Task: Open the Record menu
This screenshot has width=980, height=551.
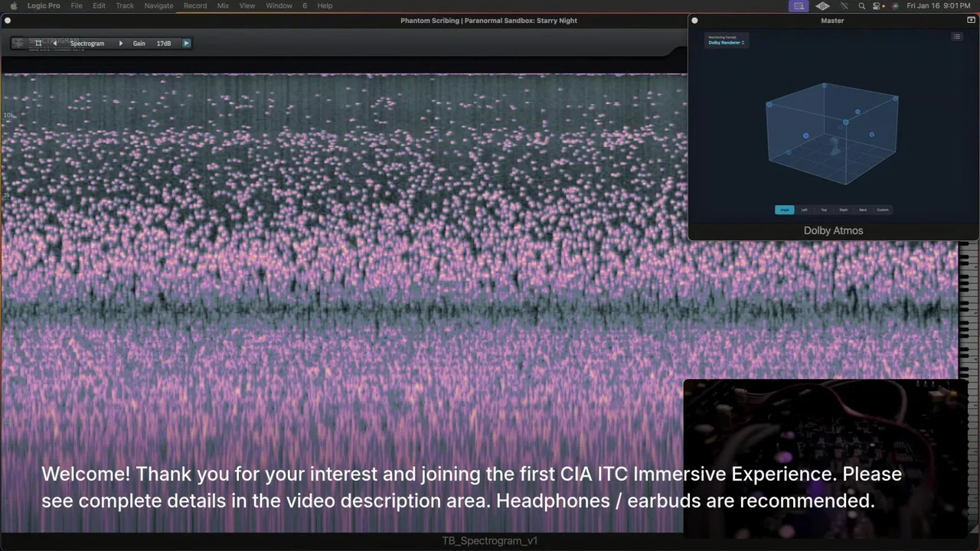Action: [x=195, y=5]
